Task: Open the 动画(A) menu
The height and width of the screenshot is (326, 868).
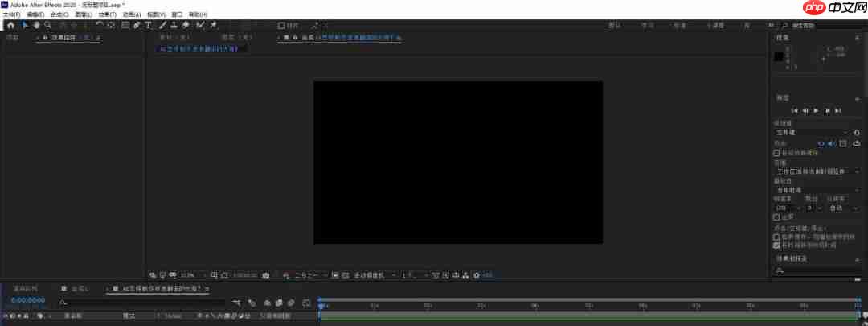Action: point(132,14)
